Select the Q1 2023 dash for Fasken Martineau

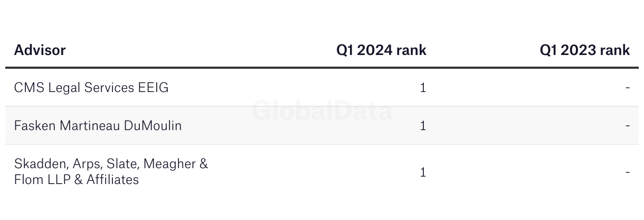tap(628, 126)
